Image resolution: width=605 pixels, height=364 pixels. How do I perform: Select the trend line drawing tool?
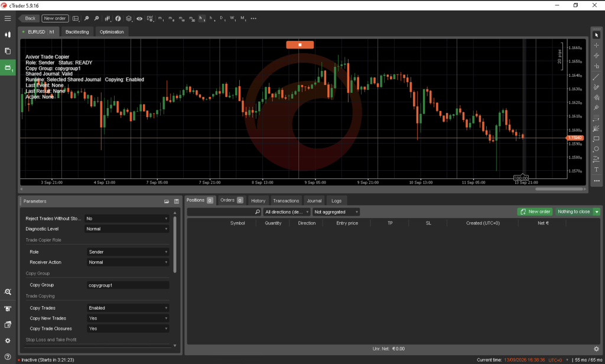click(597, 76)
